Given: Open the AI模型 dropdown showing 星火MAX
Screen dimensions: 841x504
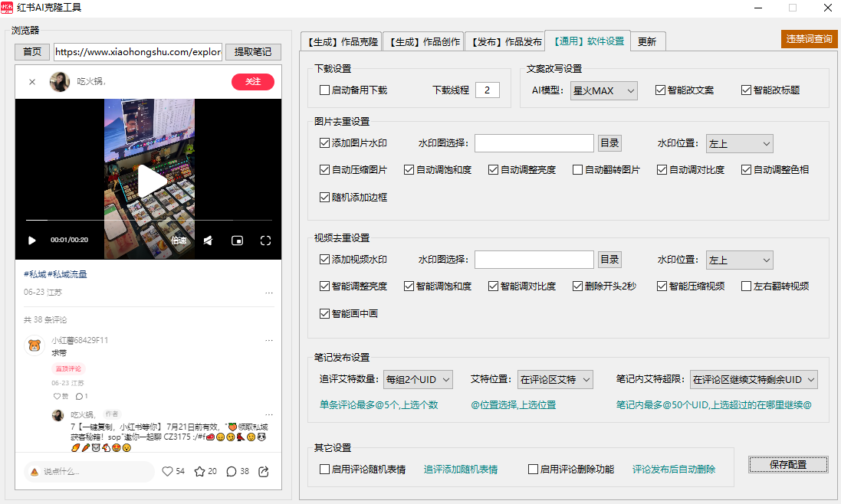Looking at the screenshot, I should tap(603, 90).
